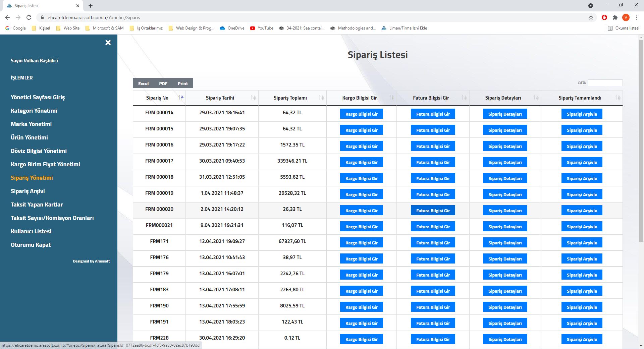The height and width of the screenshot is (349, 644).
Task: Sort by Sipariş Toplamı column
Action: click(x=292, y=98)
